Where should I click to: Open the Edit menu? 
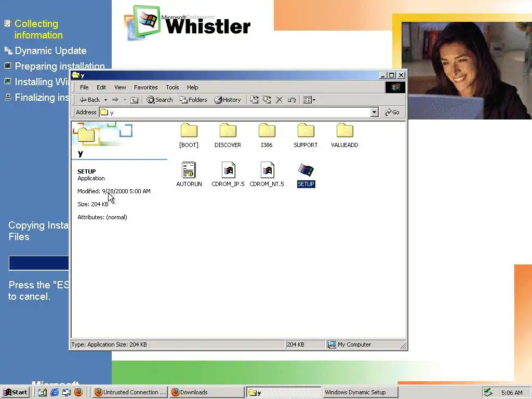tap(101, 87)
